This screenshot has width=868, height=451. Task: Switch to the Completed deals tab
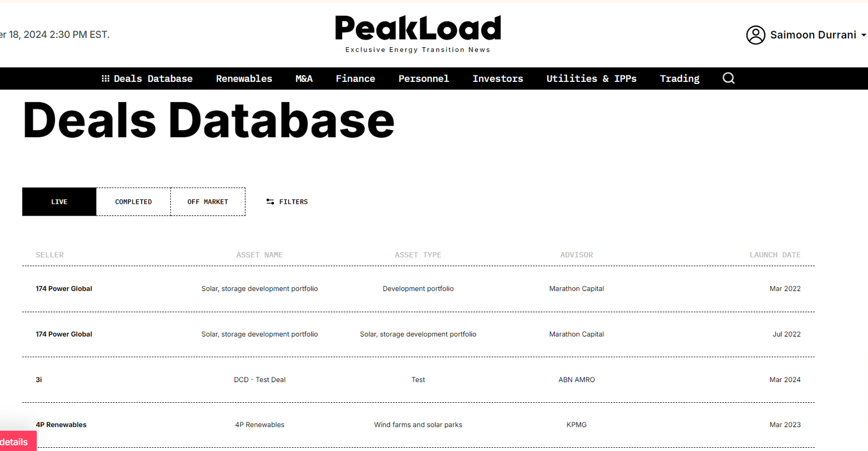tap(133, 202)
